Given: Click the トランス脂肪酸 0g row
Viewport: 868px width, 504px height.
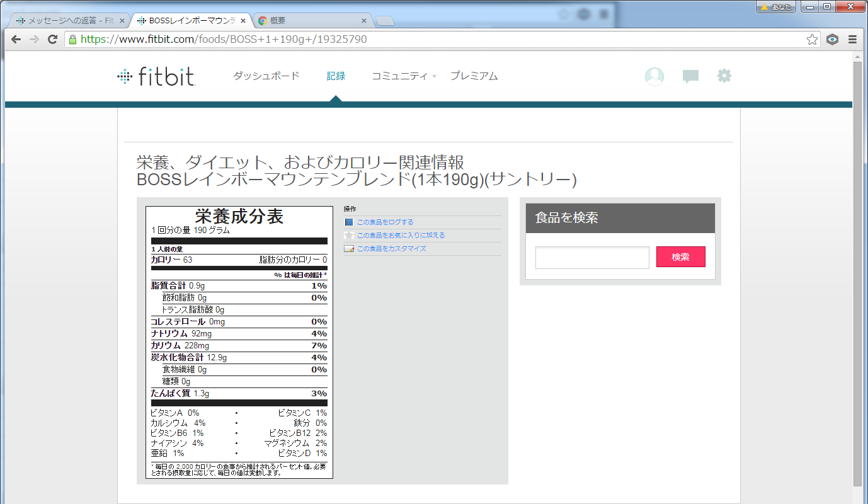Looking at the screenshot, I should 244,309.
